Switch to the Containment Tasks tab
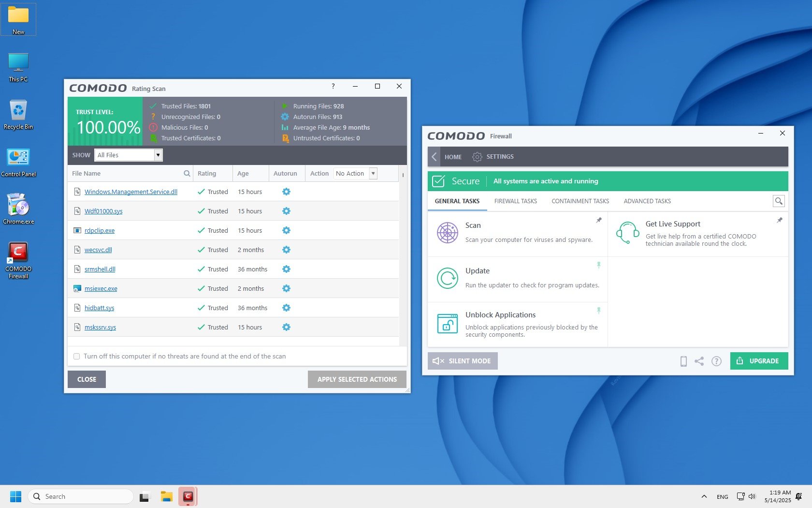 pos(580,201)
